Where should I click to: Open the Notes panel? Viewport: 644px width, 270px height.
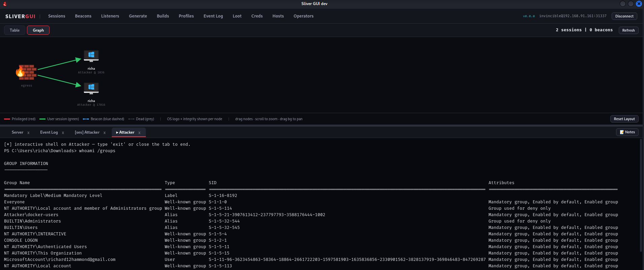(627, 132)
